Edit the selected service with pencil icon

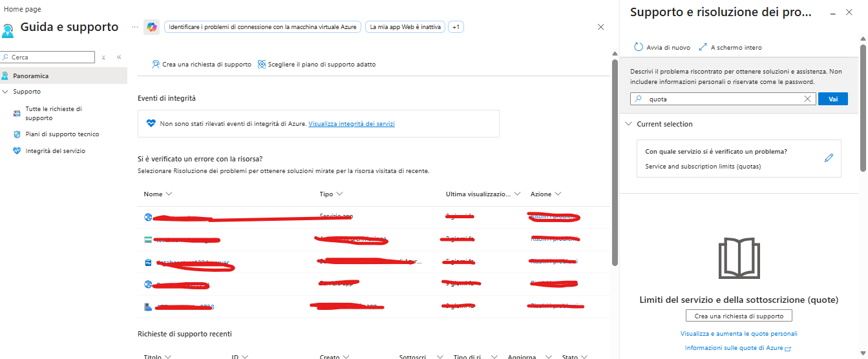[829, 158]
